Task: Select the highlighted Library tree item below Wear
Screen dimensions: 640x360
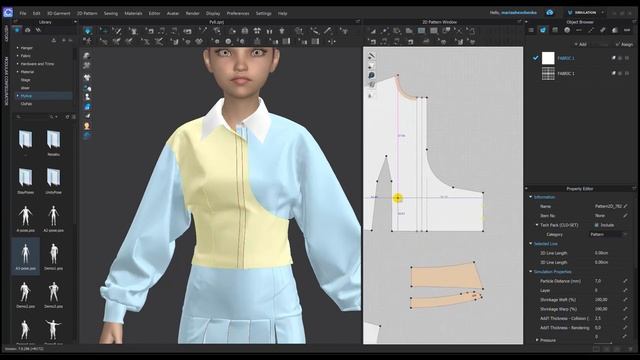Action: tap(44, 96)
